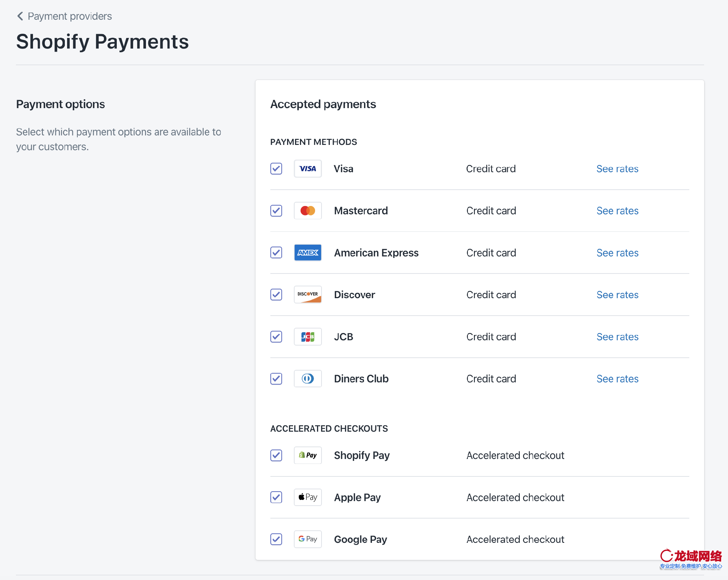Click the ACCELERATED CHECKOUTS section label
The image size is (728, 580).
(x=329, y=429)
